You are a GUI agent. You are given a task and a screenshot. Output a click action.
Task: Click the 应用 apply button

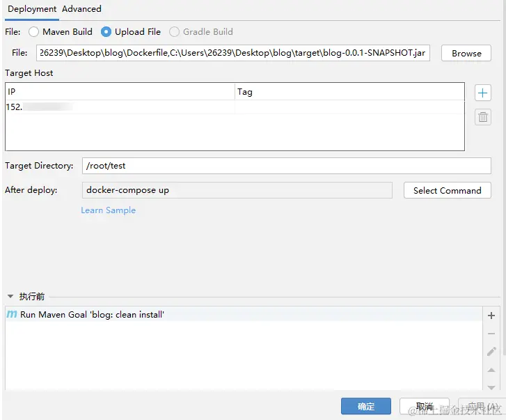482,406
